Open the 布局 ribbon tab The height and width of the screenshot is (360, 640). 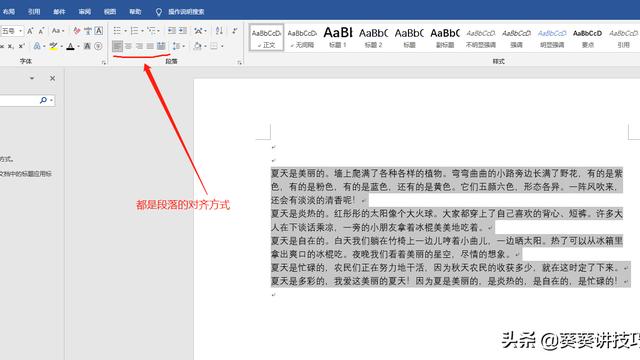[8, 11]
